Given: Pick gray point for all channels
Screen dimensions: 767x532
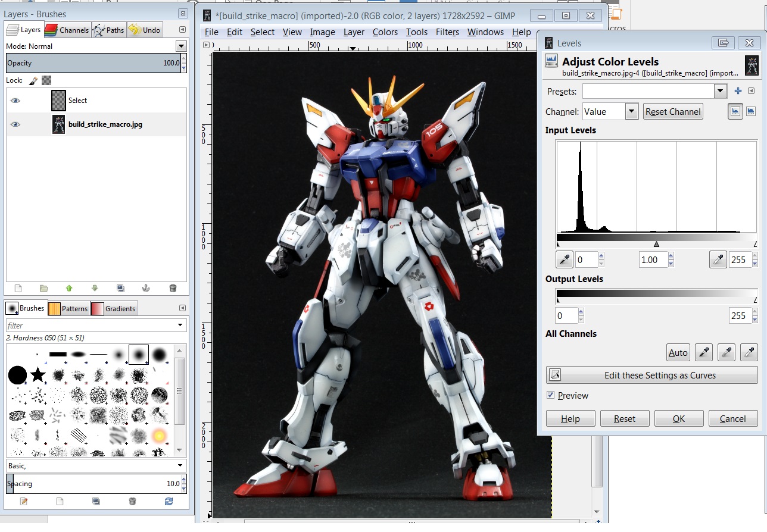Looking at the screenshot, I should click(727, 352).
